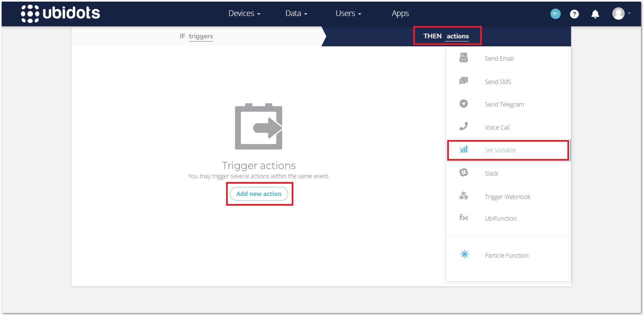644x316 pixels.
Task: Expand the Devices dropdown menu
Action: click(x=244, y=13)
